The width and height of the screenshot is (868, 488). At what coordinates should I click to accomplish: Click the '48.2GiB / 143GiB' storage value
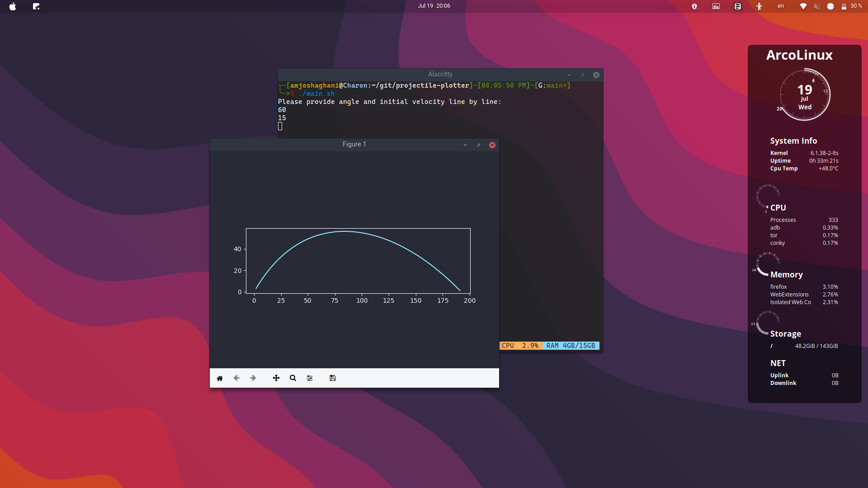(816, 346)
